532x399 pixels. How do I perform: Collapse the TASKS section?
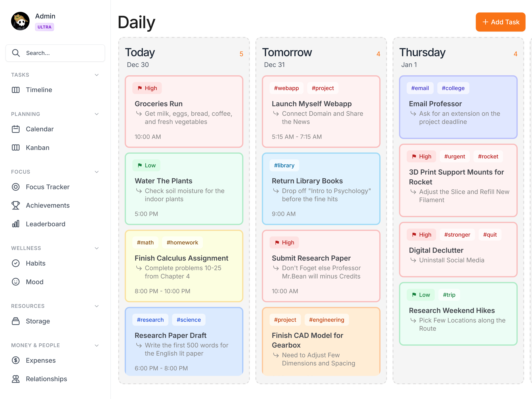[97, 75]
